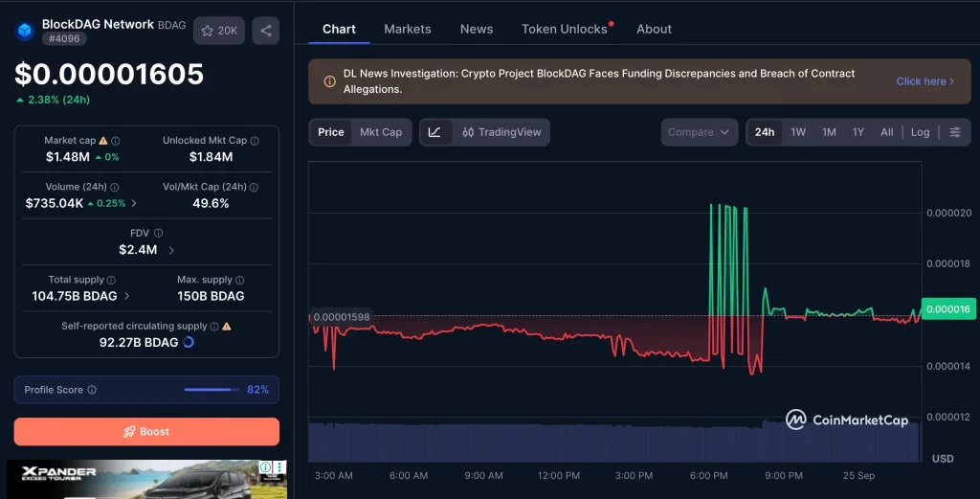This screenshot has height=499, width=980.
Task: Click the 0.00001598 baseline price label
Action: point(342,317)
